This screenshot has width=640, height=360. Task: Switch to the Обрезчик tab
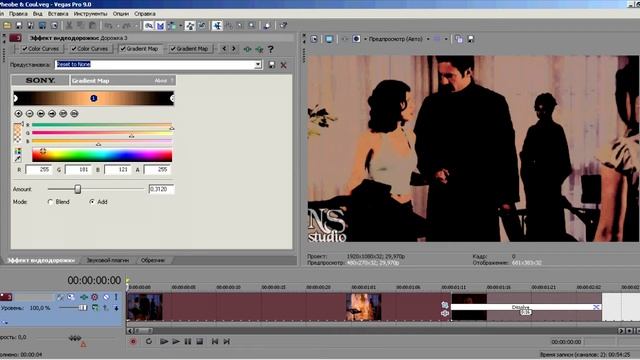coord(153,260)
